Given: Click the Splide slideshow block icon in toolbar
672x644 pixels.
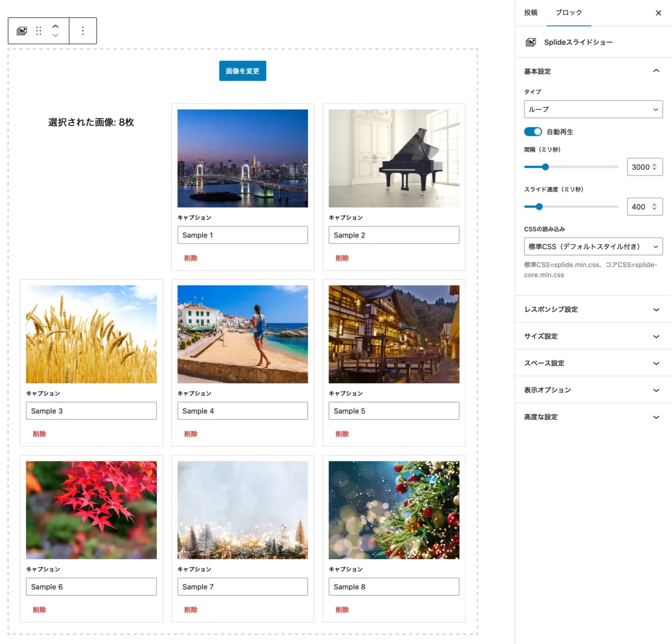Looking at the screenshot, I should click(22, 31).
